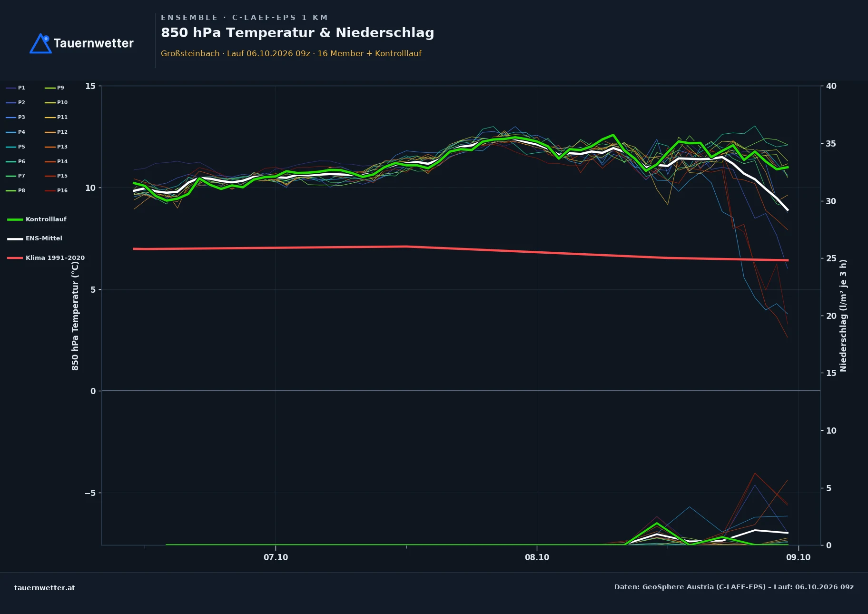Click the 08.10 date label on x-axis
This screenshot has width=868, height=614.
pyautogui.click(x=537, y=557)
